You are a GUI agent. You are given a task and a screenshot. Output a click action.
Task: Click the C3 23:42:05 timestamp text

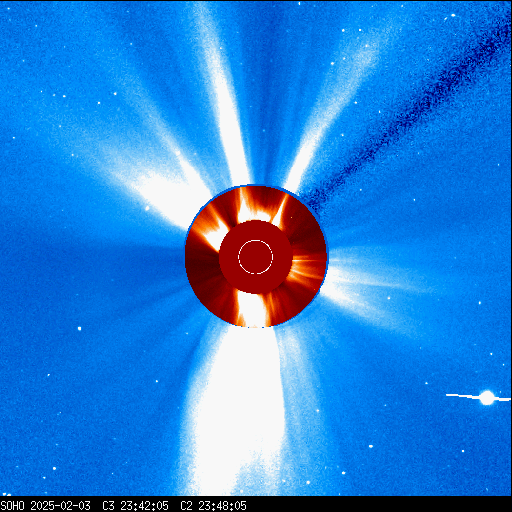(x=135, y=506)
